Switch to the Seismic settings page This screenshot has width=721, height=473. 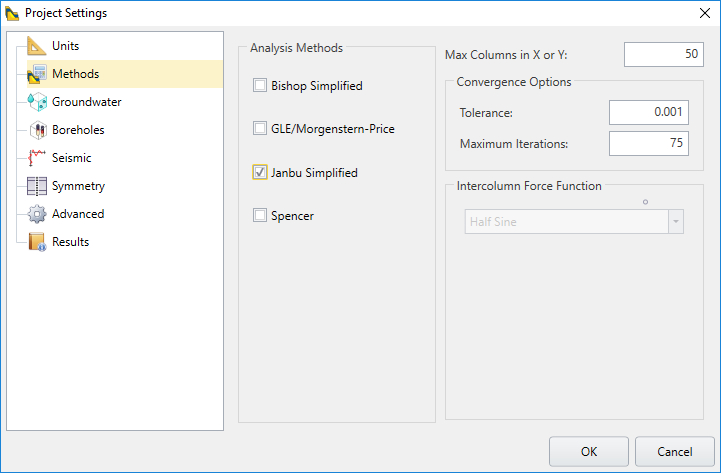pyautogui.click(x=71, y=158)
